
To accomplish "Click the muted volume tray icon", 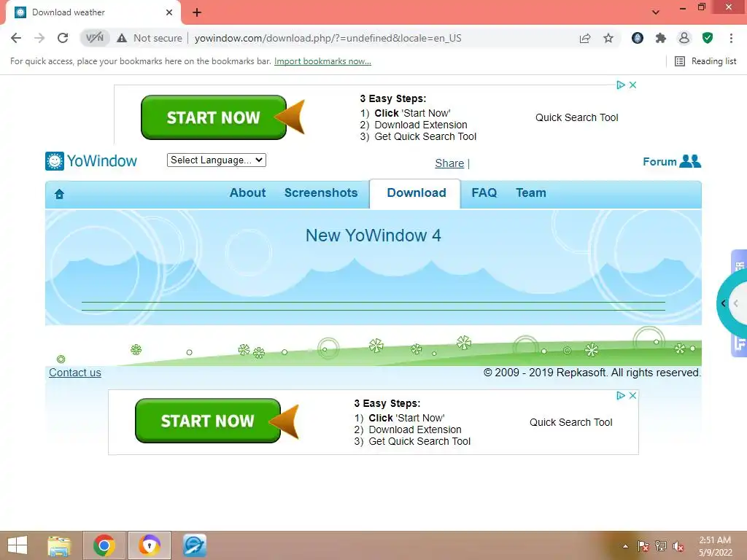I will [x=678, y=545].
